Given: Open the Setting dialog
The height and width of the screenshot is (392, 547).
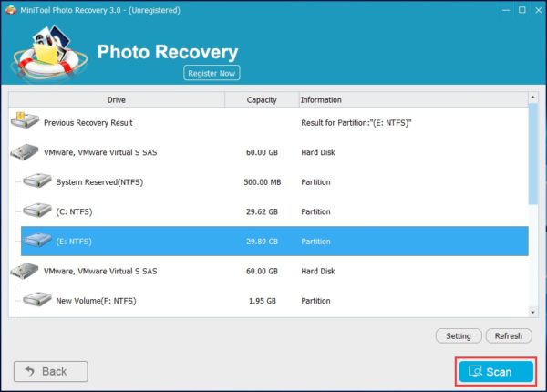Looking at the screenshot, I should pyautogui.click(x=459, y=335).
